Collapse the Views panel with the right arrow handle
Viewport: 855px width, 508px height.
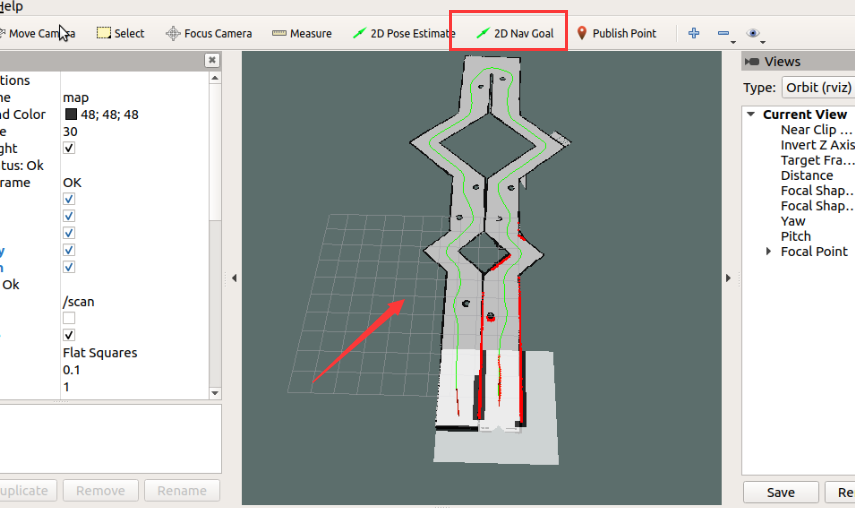[728, 278]
